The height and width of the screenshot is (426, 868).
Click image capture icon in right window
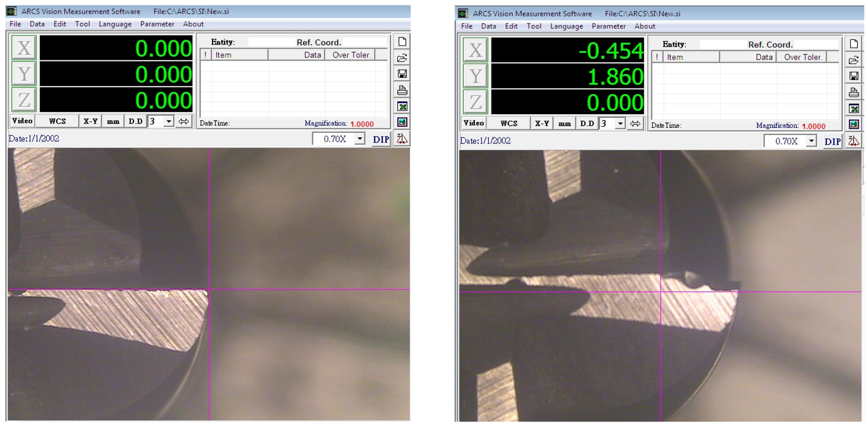click(x=854, y=124)
